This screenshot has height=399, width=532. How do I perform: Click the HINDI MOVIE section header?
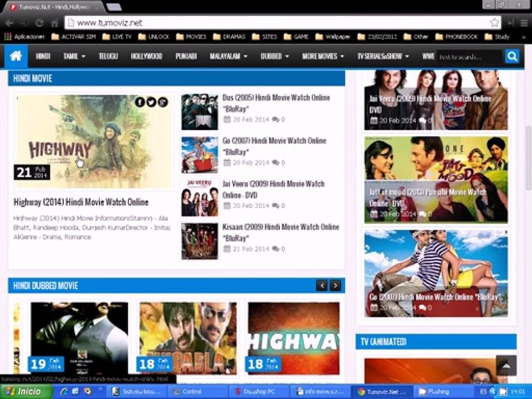[x=176, y=78]
